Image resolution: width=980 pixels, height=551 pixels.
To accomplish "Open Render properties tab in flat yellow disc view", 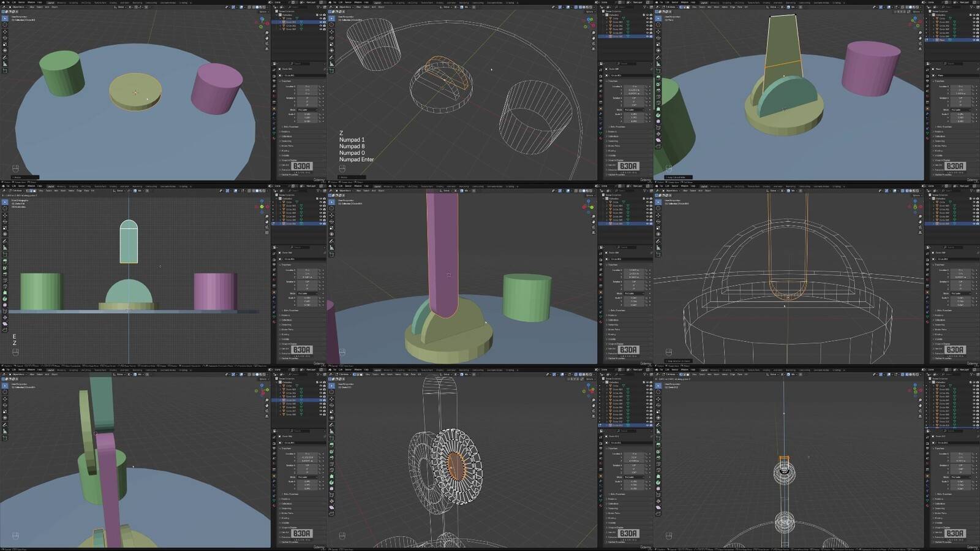I will [274, 76].
